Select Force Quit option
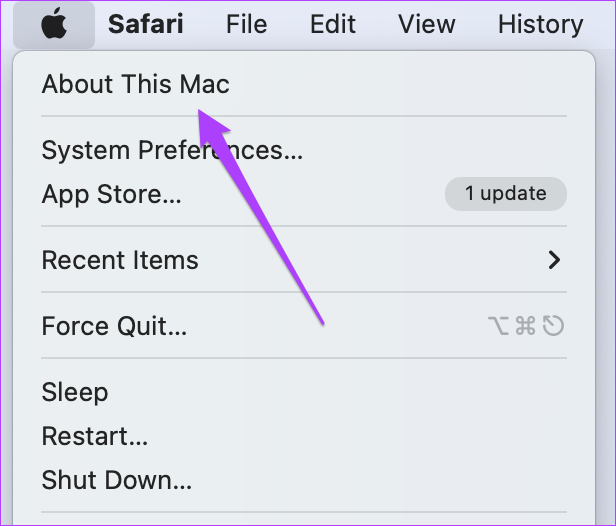 (x=114, y=326)
